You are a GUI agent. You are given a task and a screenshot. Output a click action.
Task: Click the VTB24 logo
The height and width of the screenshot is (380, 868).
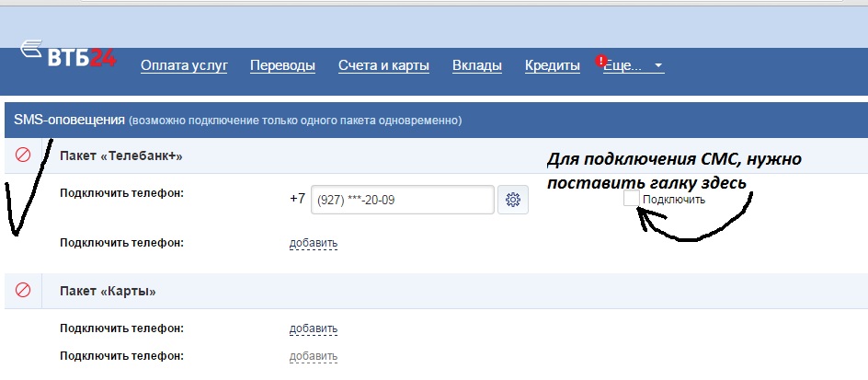coord(69,57)
